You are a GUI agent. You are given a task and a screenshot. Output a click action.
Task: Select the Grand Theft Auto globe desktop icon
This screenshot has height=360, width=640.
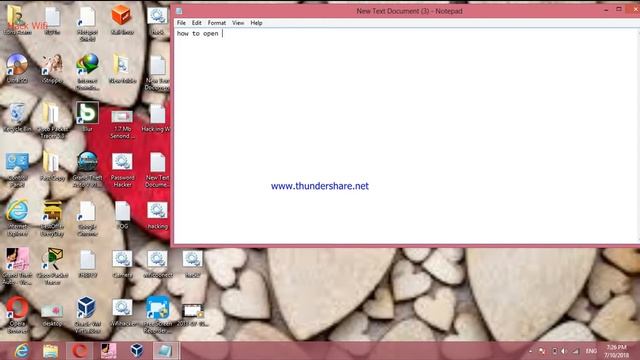pos(87,169)
